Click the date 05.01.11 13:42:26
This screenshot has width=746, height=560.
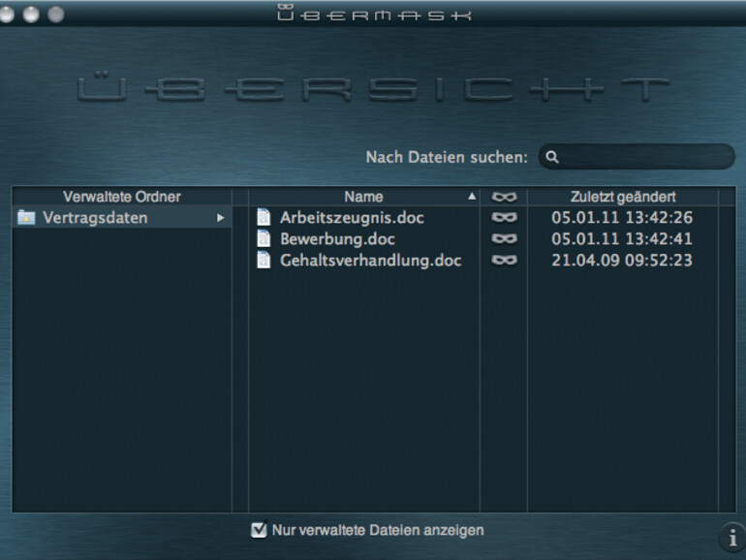click(x=622, y=217)
